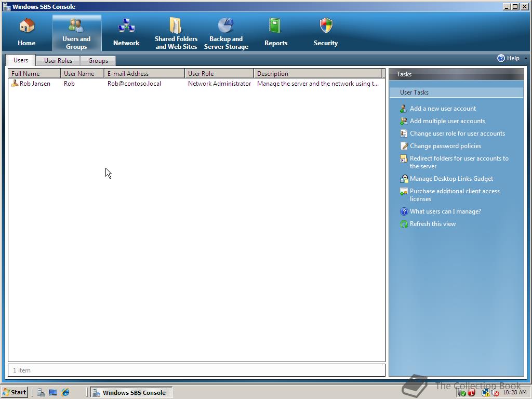Minimize the Windows SBS Console window
The image size is (532, 399).
[507, 6]
